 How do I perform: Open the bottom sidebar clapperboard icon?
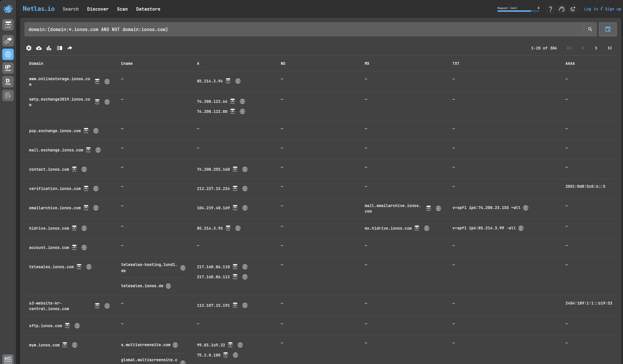point(8,360)
